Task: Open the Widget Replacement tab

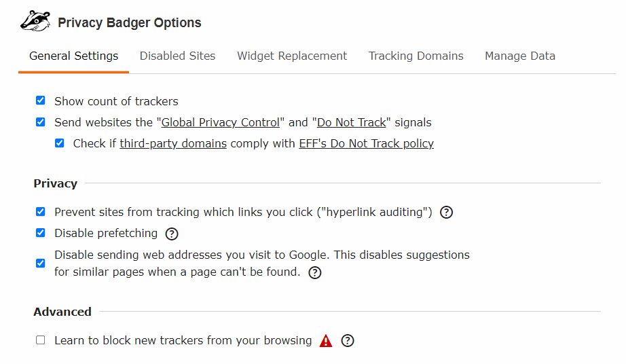Action: tap(292, 56)
